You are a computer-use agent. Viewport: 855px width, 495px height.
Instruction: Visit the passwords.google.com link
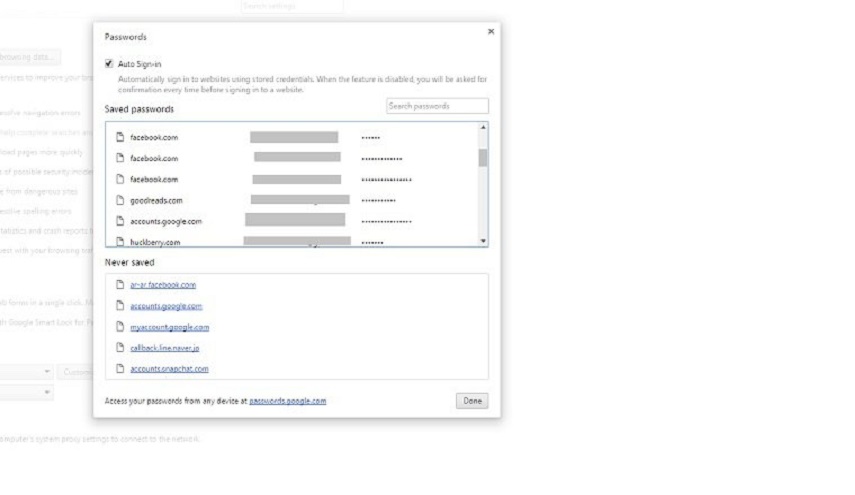(x=287, y=401)
